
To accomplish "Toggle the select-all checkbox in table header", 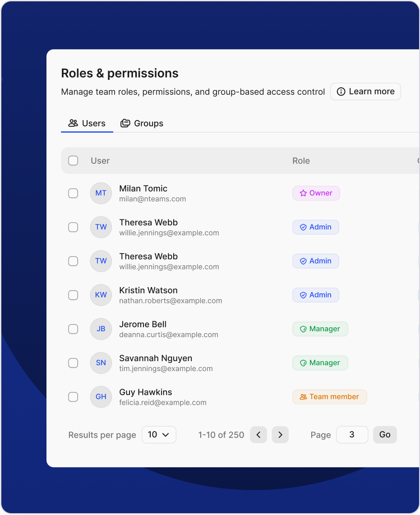I will 73,161.
